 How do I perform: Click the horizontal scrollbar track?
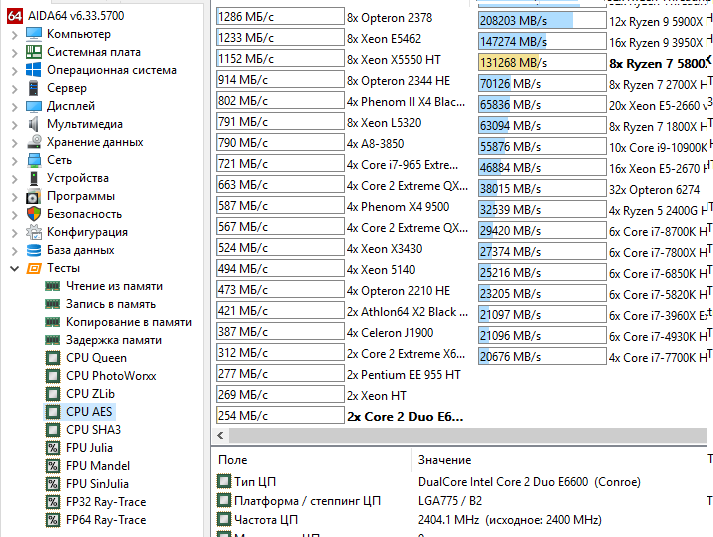tap(467, 435)
